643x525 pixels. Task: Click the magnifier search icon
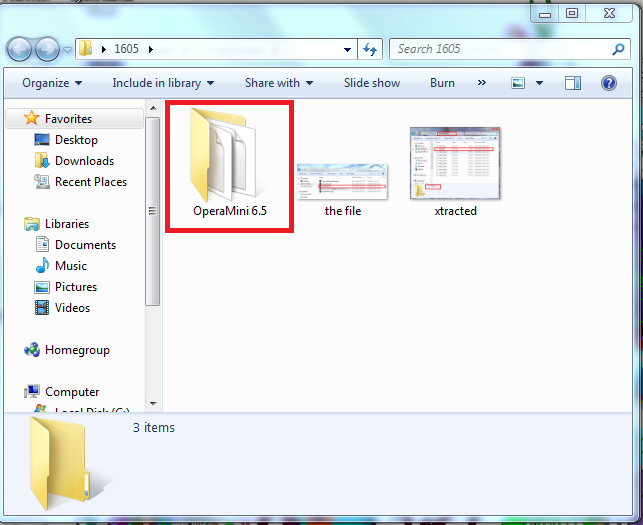(618, 49)
